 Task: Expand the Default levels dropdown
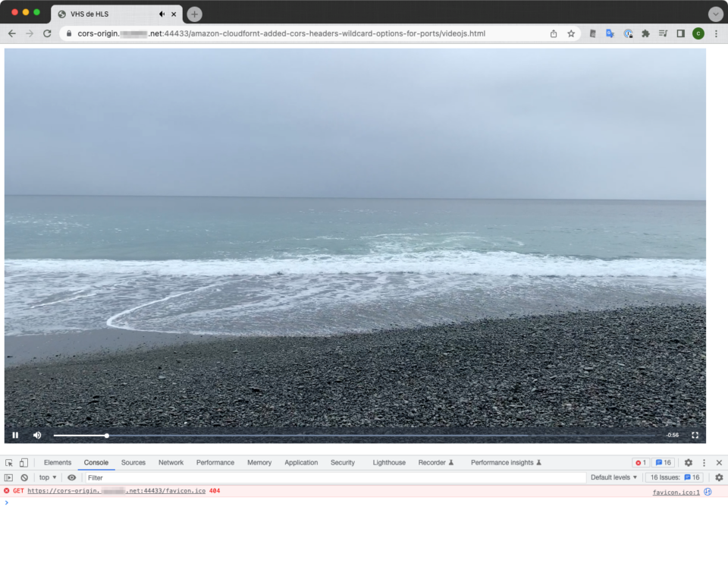tap(614, 478)
